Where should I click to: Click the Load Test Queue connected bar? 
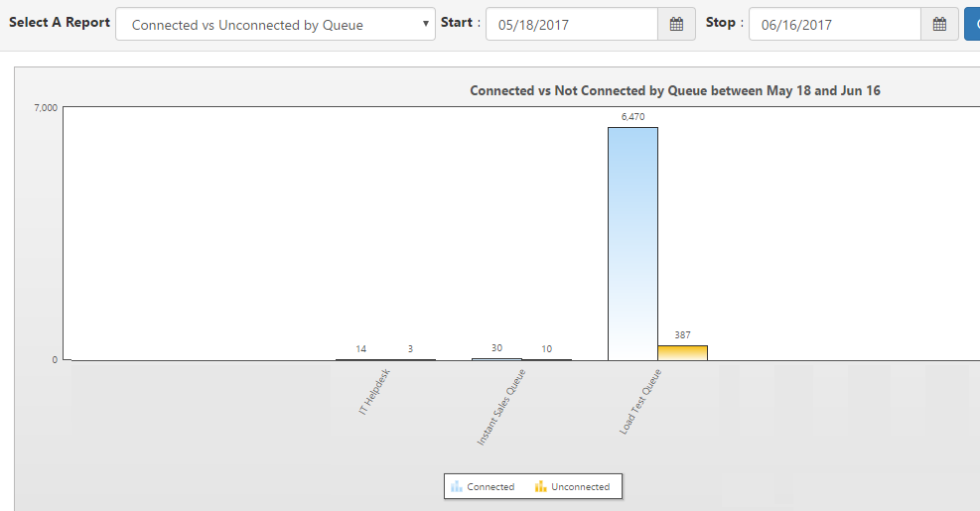(633, 244)
